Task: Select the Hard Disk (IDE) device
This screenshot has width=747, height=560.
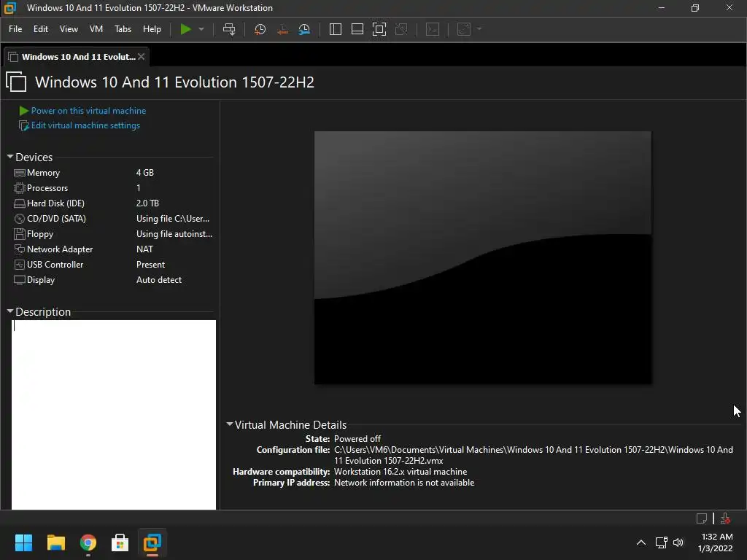Action: point(112,203)
